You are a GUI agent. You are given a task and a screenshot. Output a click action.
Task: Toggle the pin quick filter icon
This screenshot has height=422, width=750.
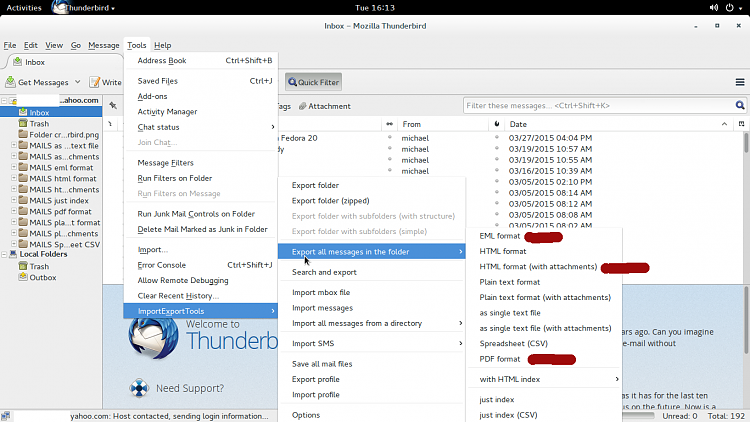click(x=113, y=106)
